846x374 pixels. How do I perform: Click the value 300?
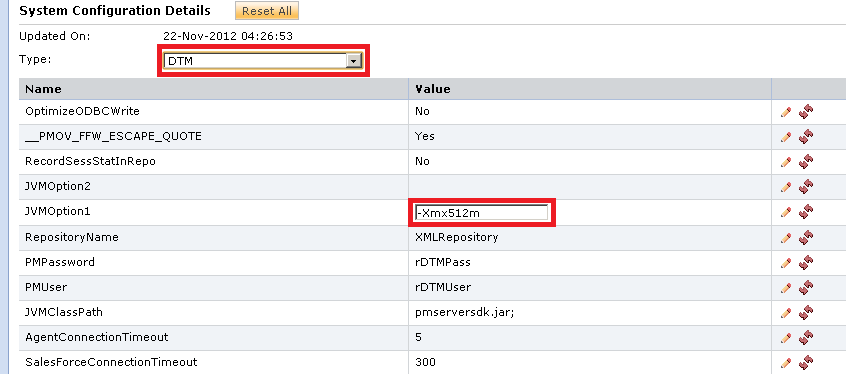[425, 362]
